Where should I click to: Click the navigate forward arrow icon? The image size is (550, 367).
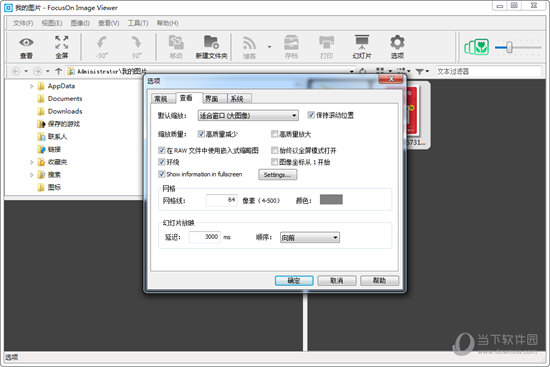point(37,71)
